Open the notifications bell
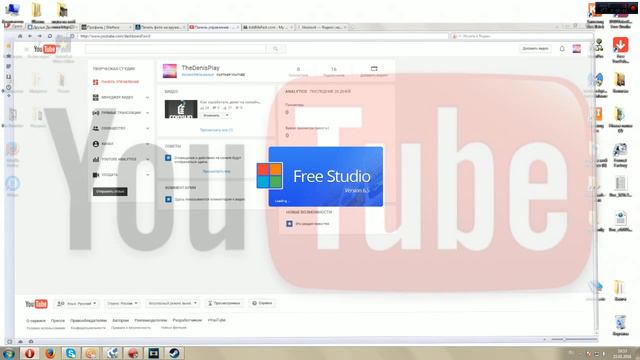Image resolution: width=640 pixels, height=360 pixels. pos(562,49)
